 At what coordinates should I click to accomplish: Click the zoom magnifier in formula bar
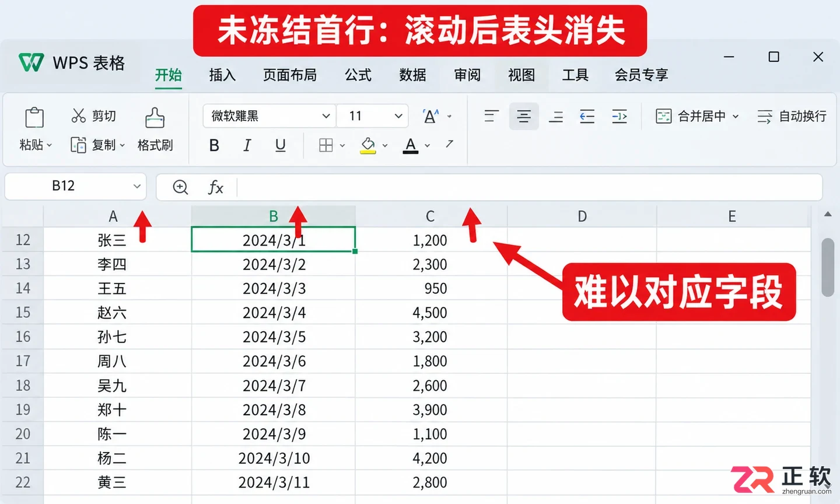[180, 187]
